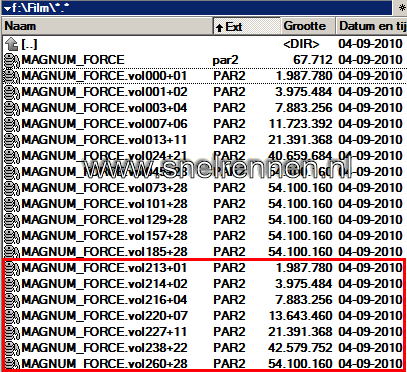The width and height of the screenshot is (407, 372).
Task: Sort by the Grootte column header
Action: tap(308, 26)
